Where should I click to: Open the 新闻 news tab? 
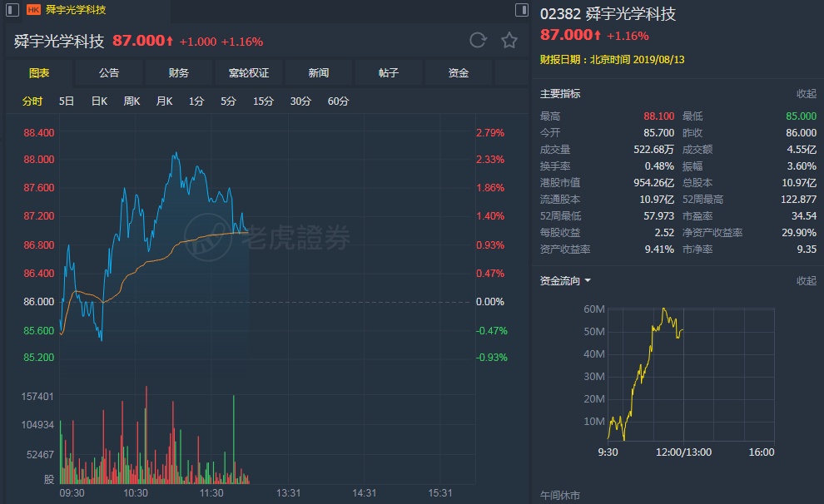[319, 73]
